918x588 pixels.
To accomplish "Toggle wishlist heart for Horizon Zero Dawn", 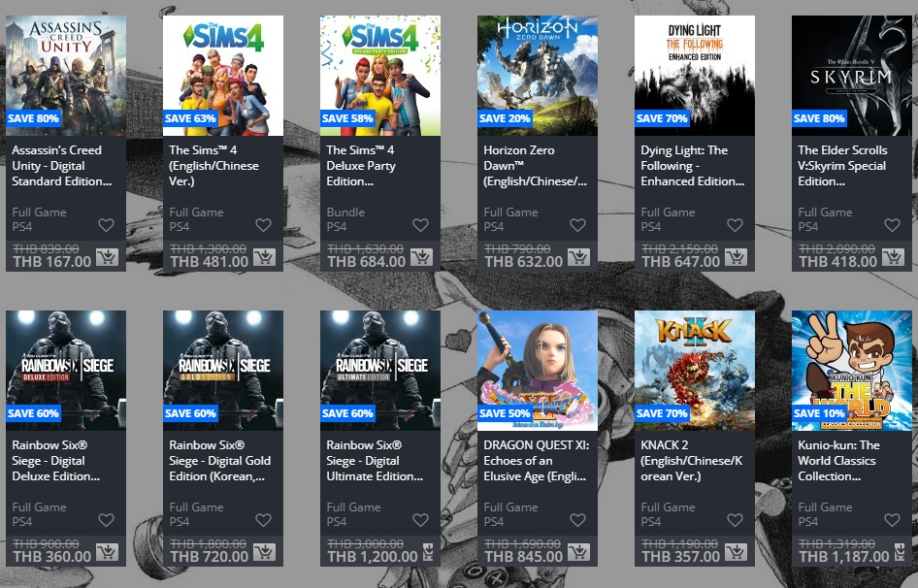I will click(577, 225).
